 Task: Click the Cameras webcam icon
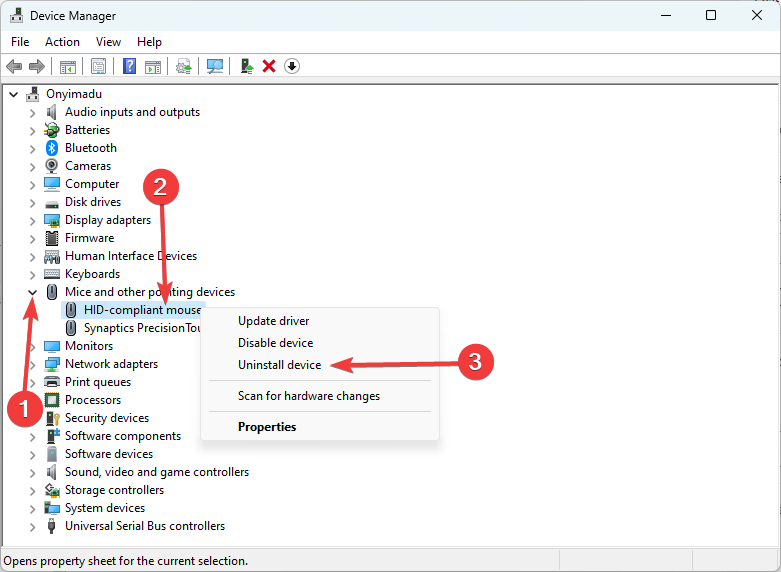tap(52, 166)
